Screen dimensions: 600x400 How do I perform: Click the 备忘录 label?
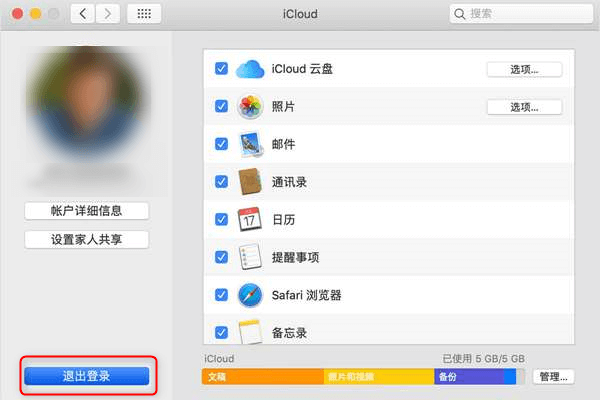(x=289, y=333)
